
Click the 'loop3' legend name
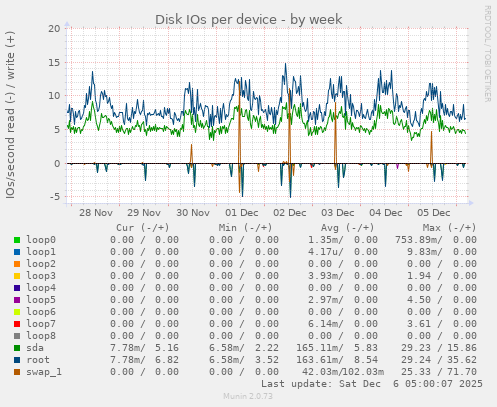tap(41, 276)
